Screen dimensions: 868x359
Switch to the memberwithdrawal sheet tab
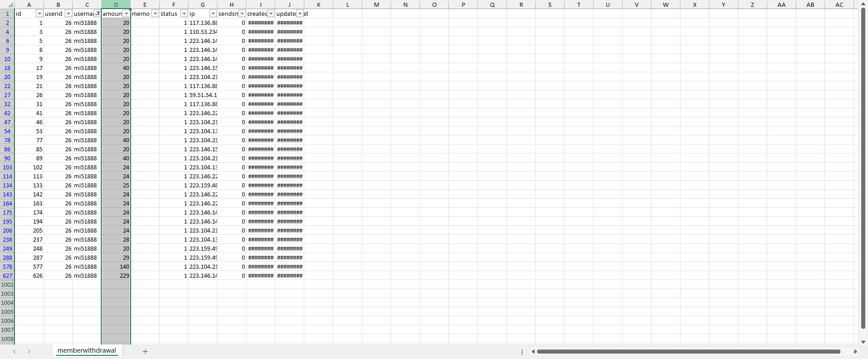tap(86, 350)
